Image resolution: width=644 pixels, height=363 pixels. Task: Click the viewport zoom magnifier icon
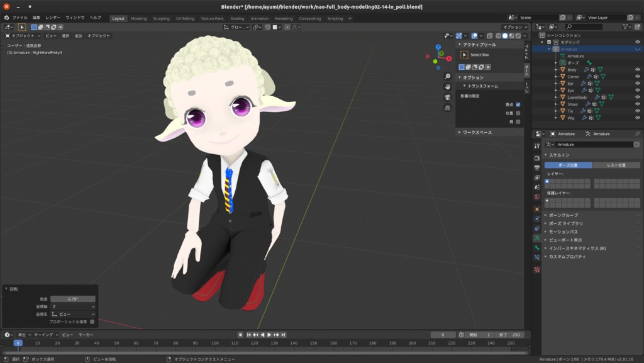447,76
